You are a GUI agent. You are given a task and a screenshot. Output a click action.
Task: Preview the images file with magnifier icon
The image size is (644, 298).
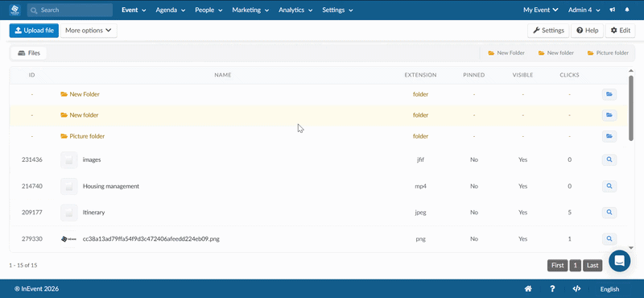tap(609, 160)
